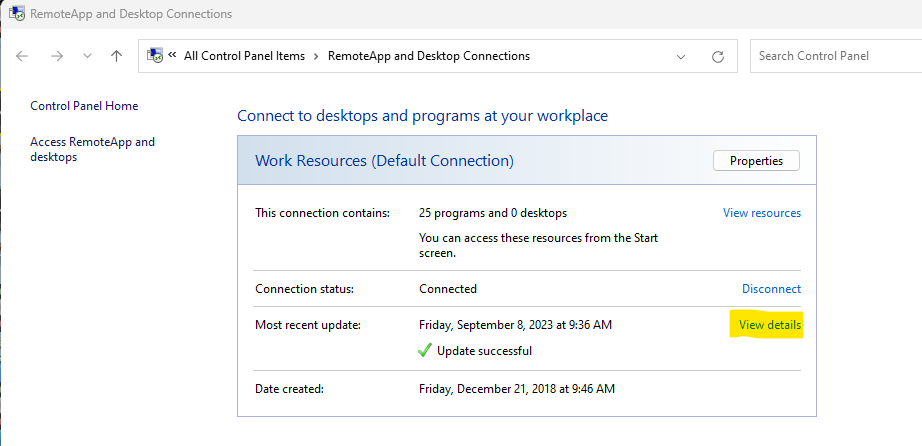
Task: Click the 'Connection status:' label
Action: pos(305,289)
